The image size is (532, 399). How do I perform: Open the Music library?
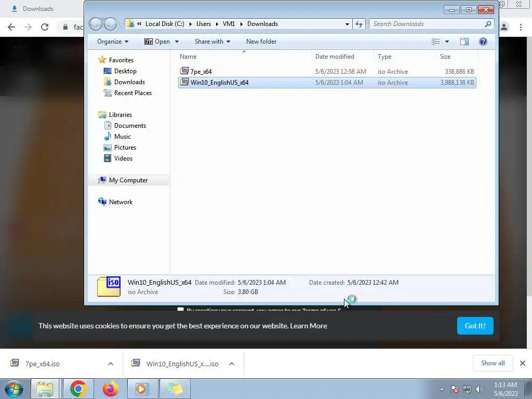[122, 137]
